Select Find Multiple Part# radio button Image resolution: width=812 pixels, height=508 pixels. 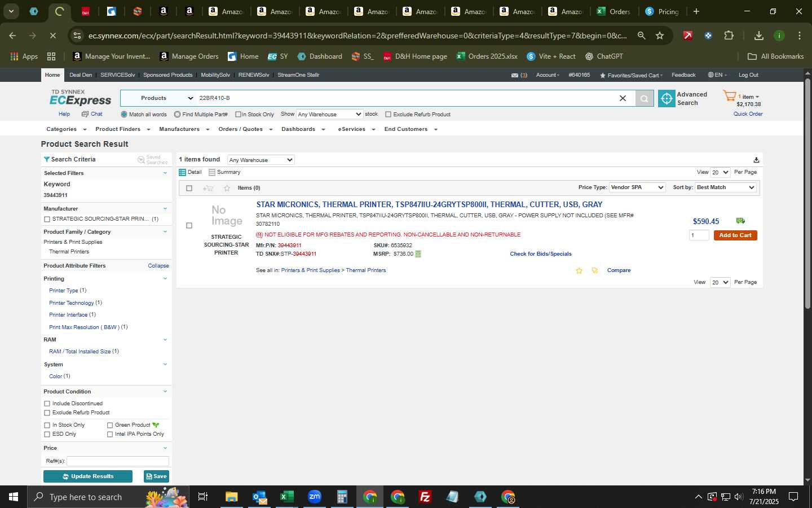pos(178,115)
